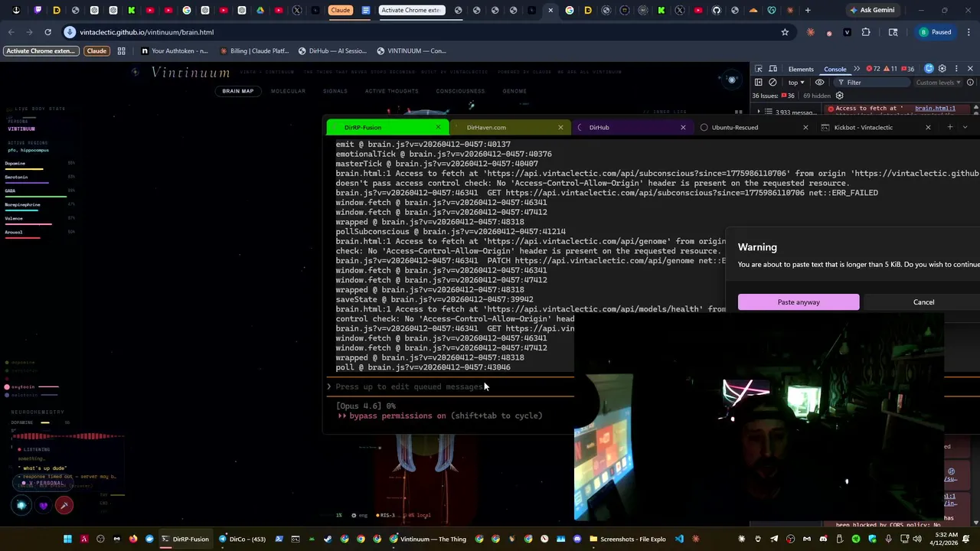The height and width of the screenshot is (551, 980).
Task: Focus the console Filter field
Action: pos(873,82)
